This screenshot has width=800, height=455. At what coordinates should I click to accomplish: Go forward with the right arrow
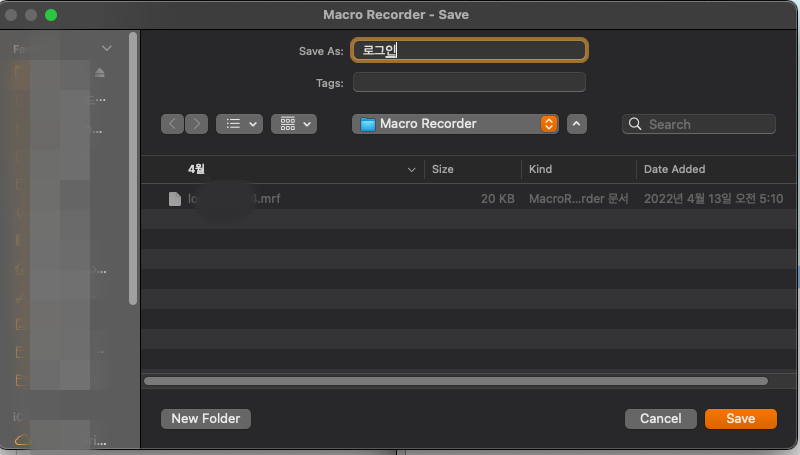click(x=196, y=124)
